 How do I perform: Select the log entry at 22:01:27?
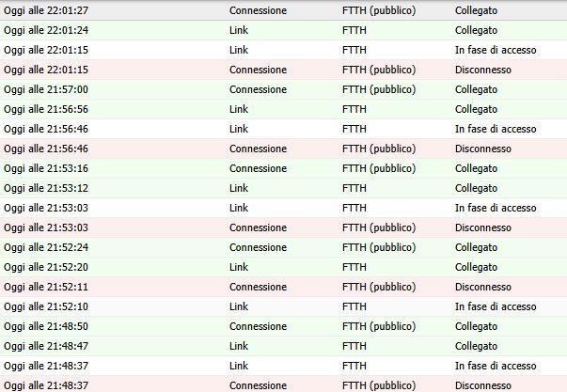click(x=48, y=9)
